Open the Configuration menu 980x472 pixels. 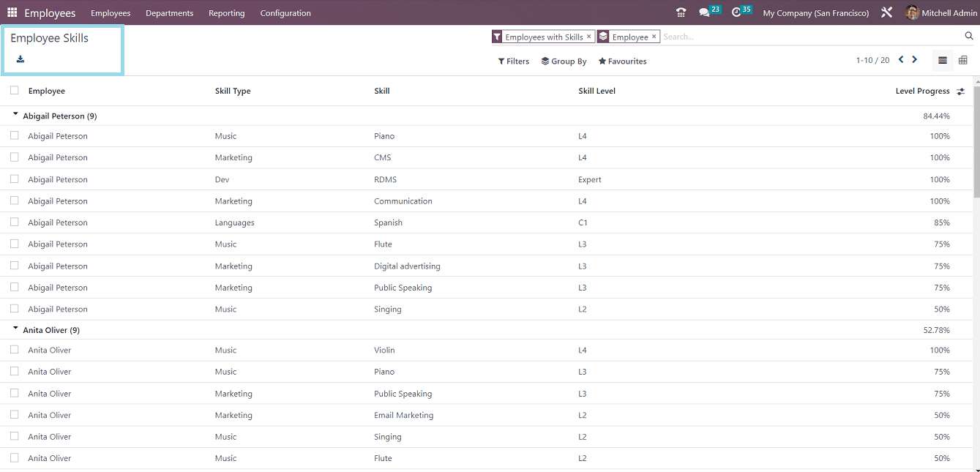(285, 13)
